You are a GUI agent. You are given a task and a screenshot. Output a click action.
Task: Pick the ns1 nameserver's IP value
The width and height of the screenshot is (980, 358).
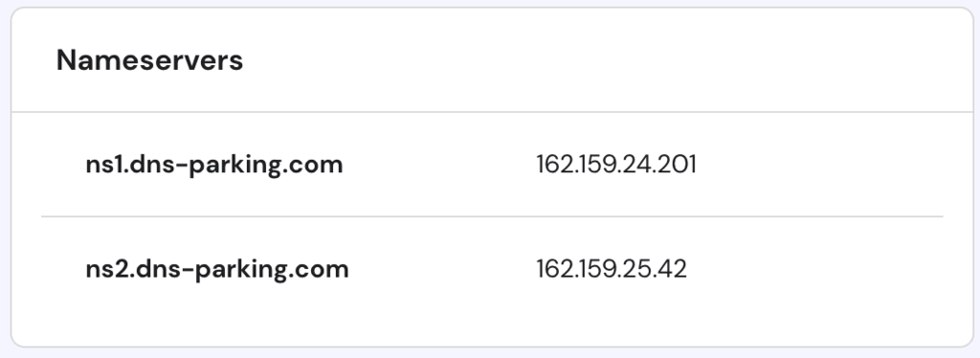point(616,165)
